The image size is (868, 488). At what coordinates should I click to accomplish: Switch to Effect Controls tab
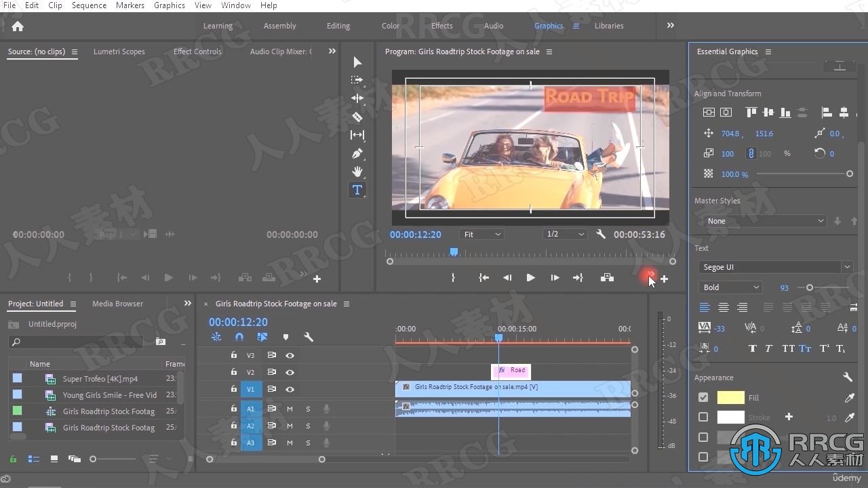197,52
